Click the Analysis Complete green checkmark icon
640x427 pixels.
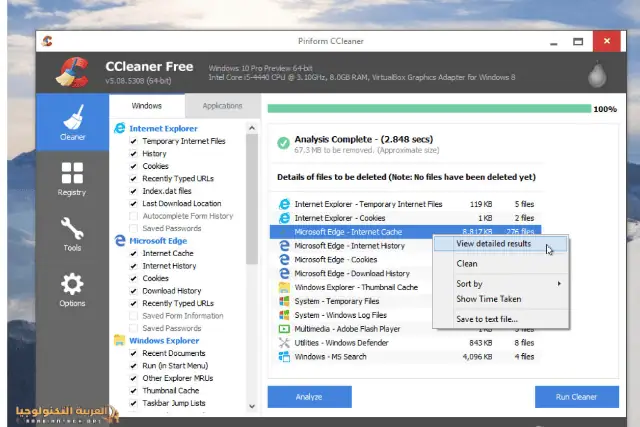(x=283, y=143)
